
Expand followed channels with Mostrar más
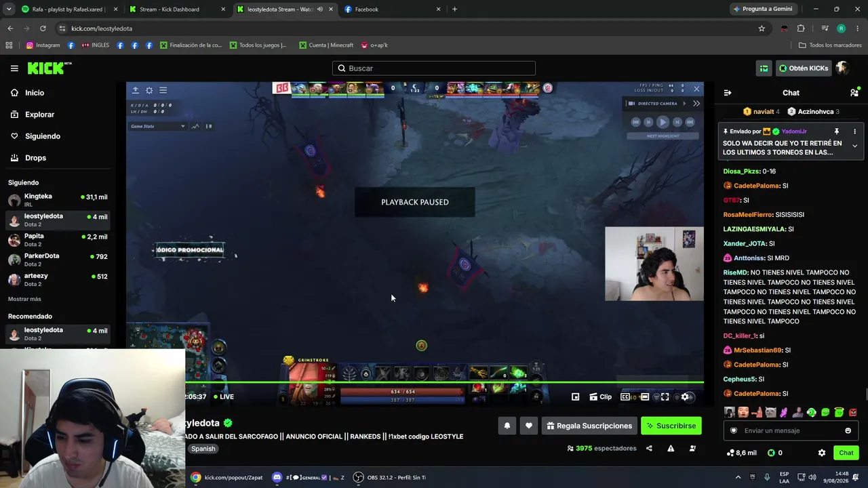[x=24, y=299]
